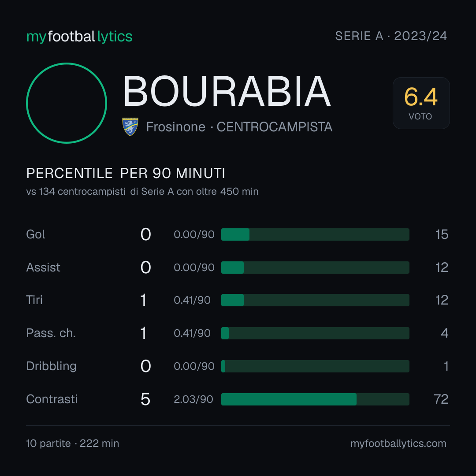The image size is (476, 476).
Task: Click the Tiri percentile bar
Action: point(315,300)
